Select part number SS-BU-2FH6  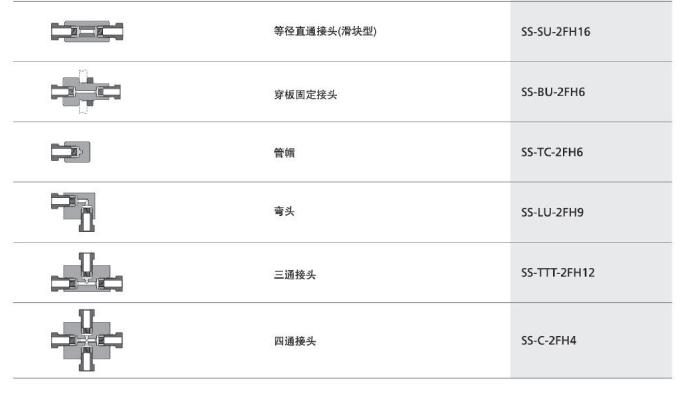pos(553,92)
